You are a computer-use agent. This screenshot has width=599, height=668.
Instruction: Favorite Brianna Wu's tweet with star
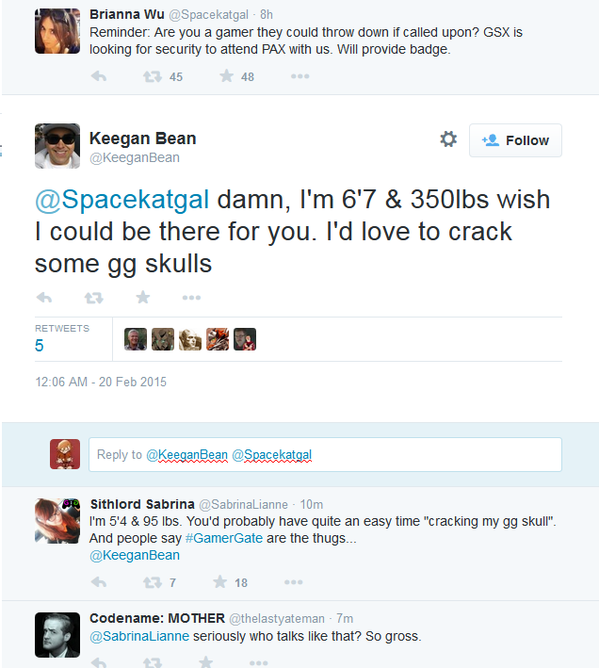(x=226, y=76)
